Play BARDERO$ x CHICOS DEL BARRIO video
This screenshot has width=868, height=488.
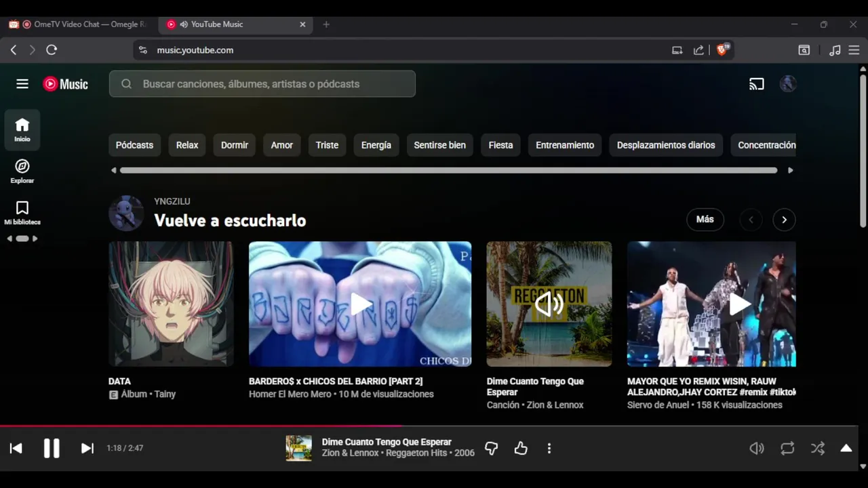click(x=360, y=304)
